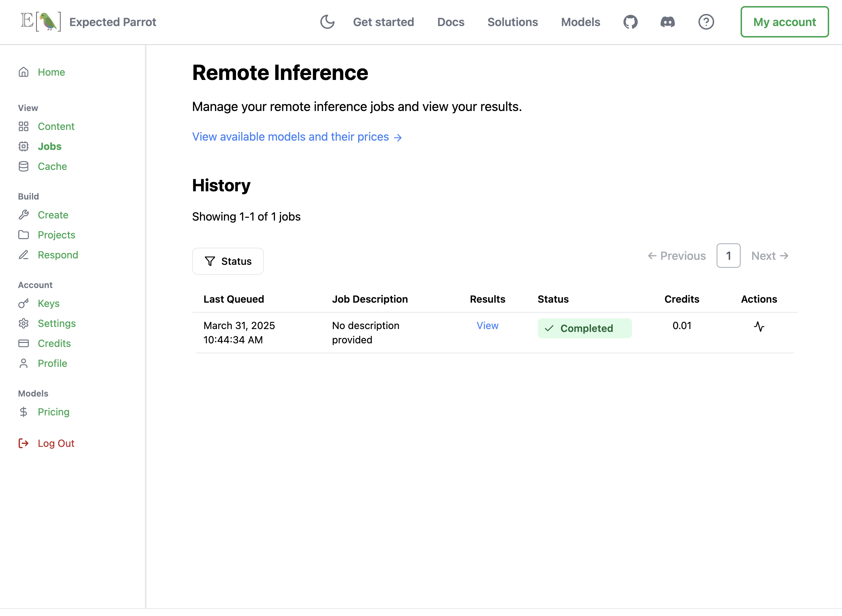Click page number 1 in pagination
The height and width of the screenshot is (616, 842).
pos(728,256)
